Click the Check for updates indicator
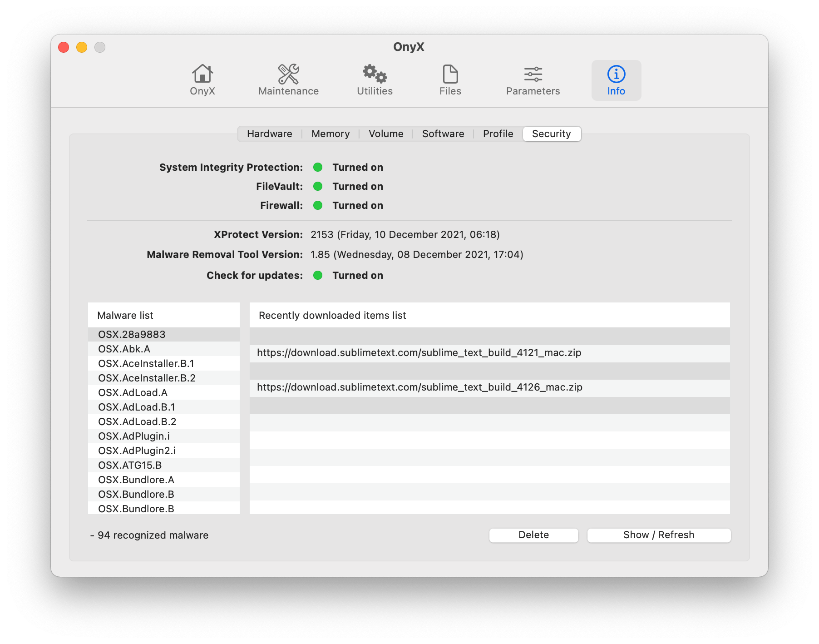The image size is (819, 644). (318, 275)
